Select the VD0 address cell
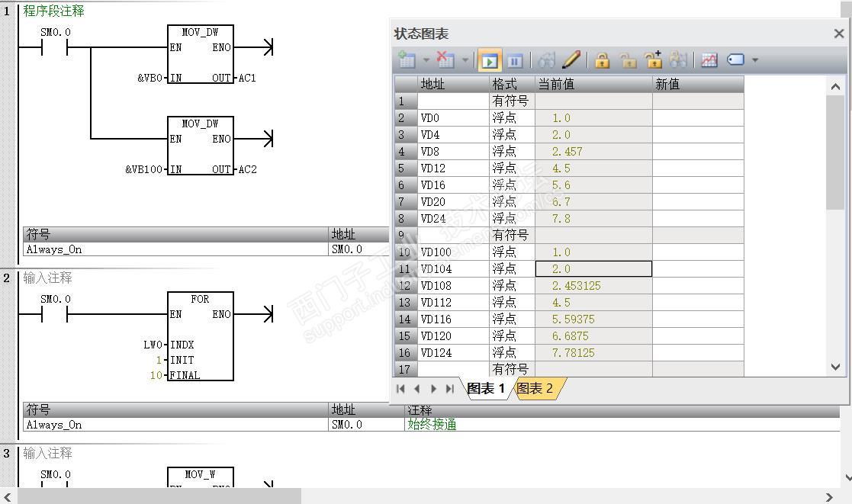Screen dimensions: 852x504 tap(453, 118)
